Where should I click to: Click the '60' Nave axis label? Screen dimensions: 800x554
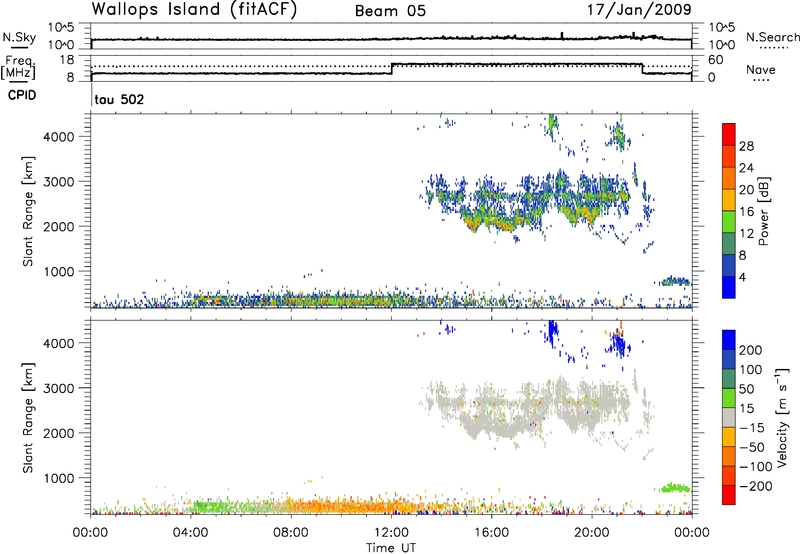[x=716, y=60]
